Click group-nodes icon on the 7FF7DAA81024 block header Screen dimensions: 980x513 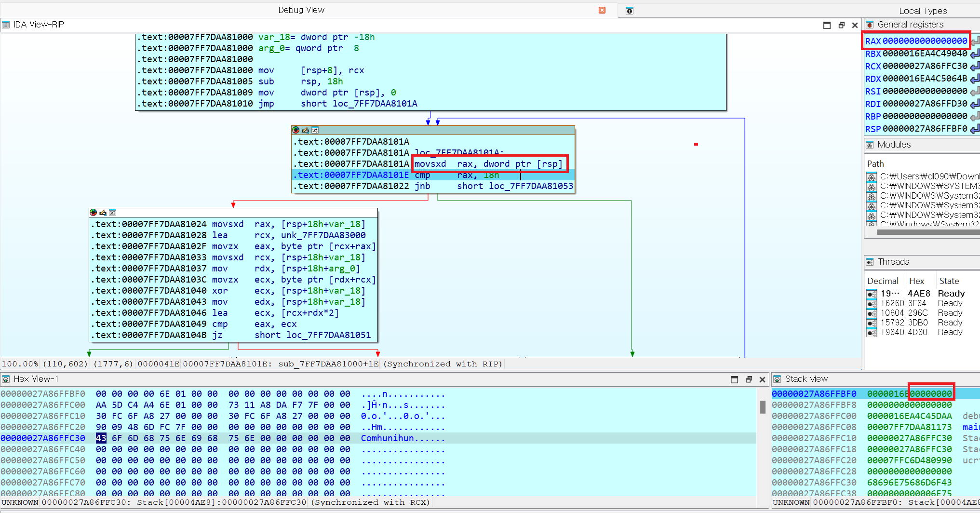[112, 212]
